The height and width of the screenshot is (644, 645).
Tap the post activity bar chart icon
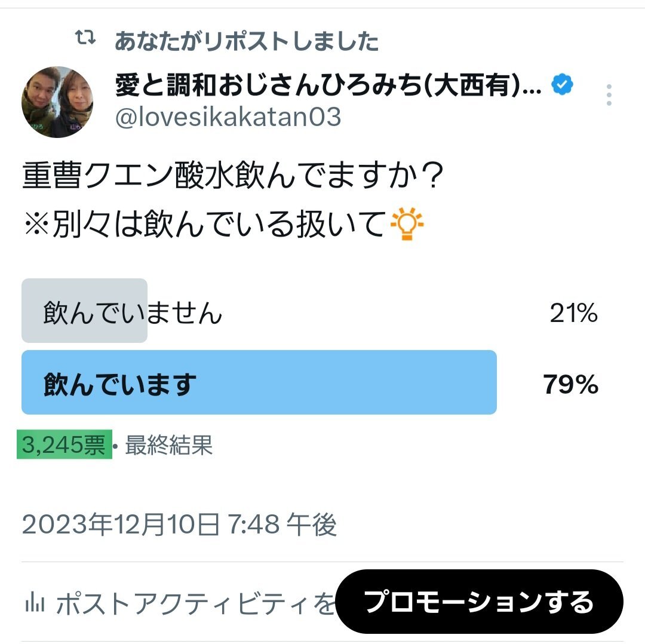click(x=35, y=603)
